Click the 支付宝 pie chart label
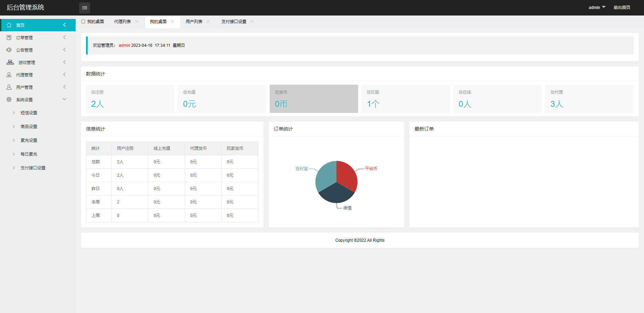Screen dimensions: 644x313 coord(302,169)
